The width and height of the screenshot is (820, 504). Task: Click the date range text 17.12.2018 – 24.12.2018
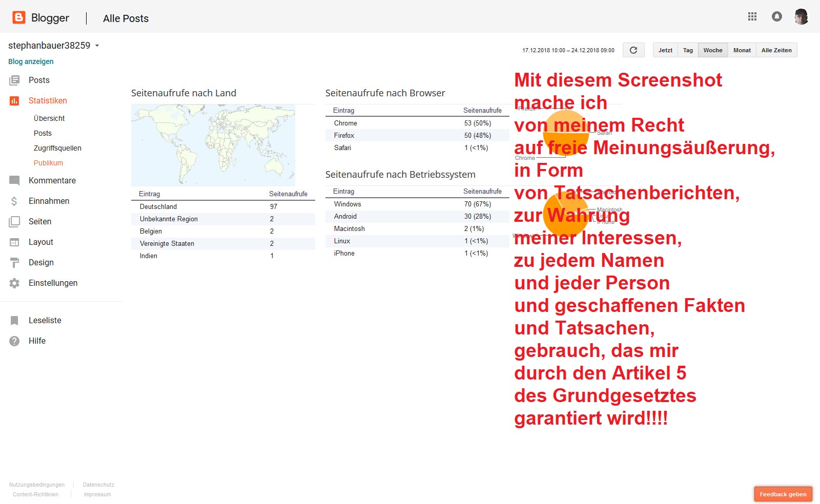point(568,50)
